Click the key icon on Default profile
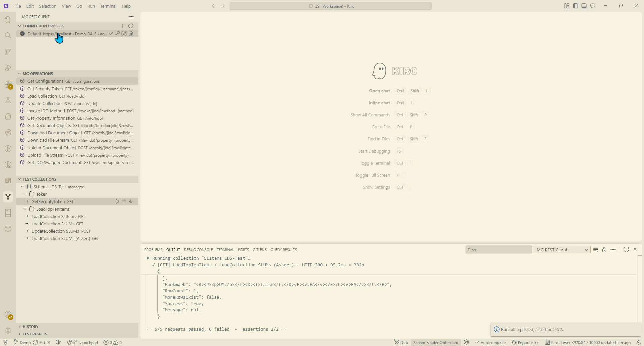This screenshot has height=346, width=644. [117, 34]
